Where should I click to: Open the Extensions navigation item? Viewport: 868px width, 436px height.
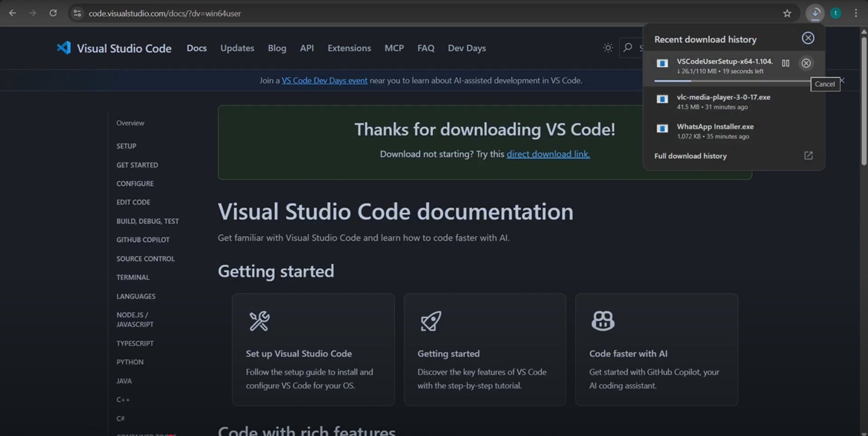coord(349,48)
